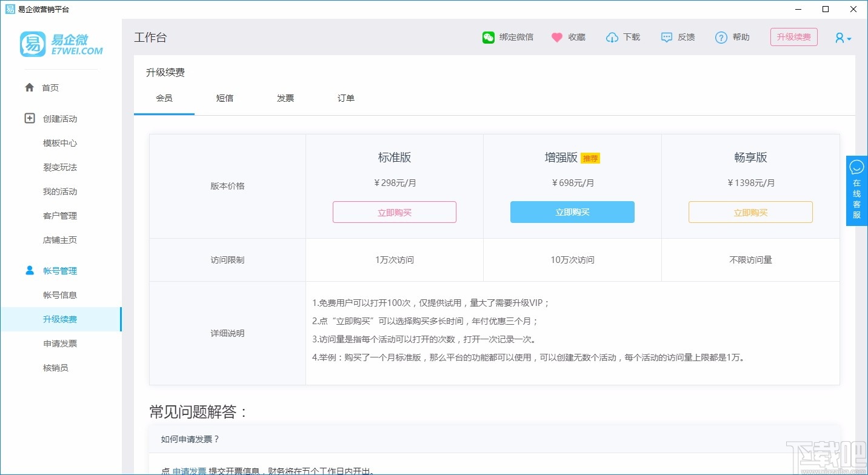Screen dimensions: 868x475
Task: Open 反馈 feedback via the speech bubble icon
Action: click(667, 37)
